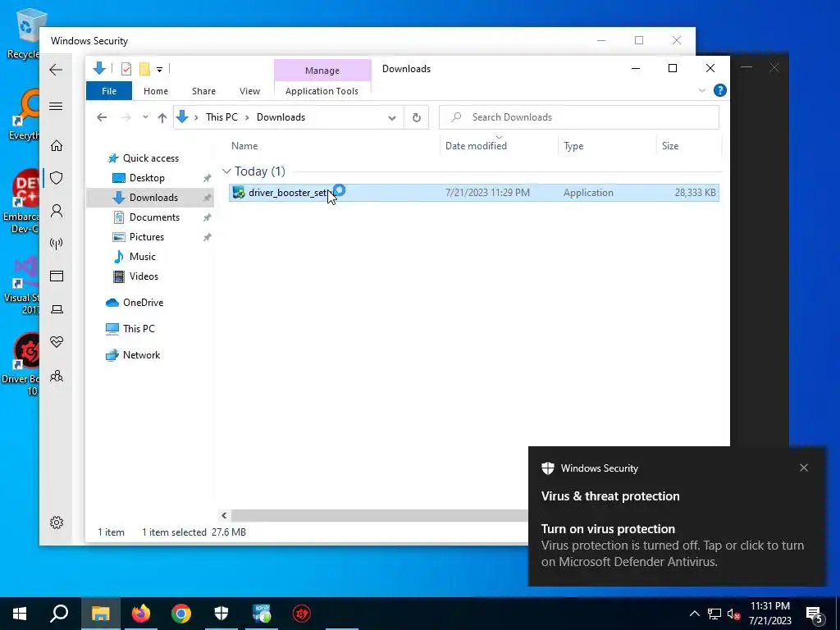Image resolution: width=840 pixels, height=630 pixels.
Task: Open Explorer help question mark
Action: (720, 90)
